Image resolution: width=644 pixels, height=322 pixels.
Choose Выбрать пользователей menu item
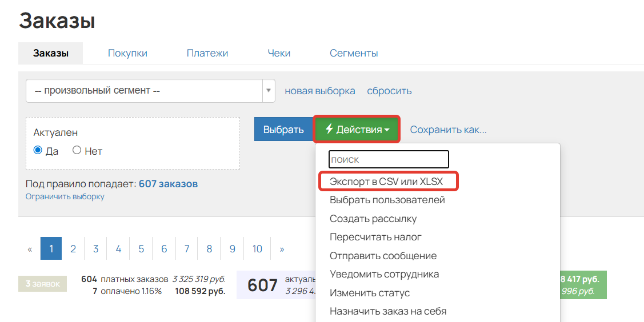tap(387, 200)
